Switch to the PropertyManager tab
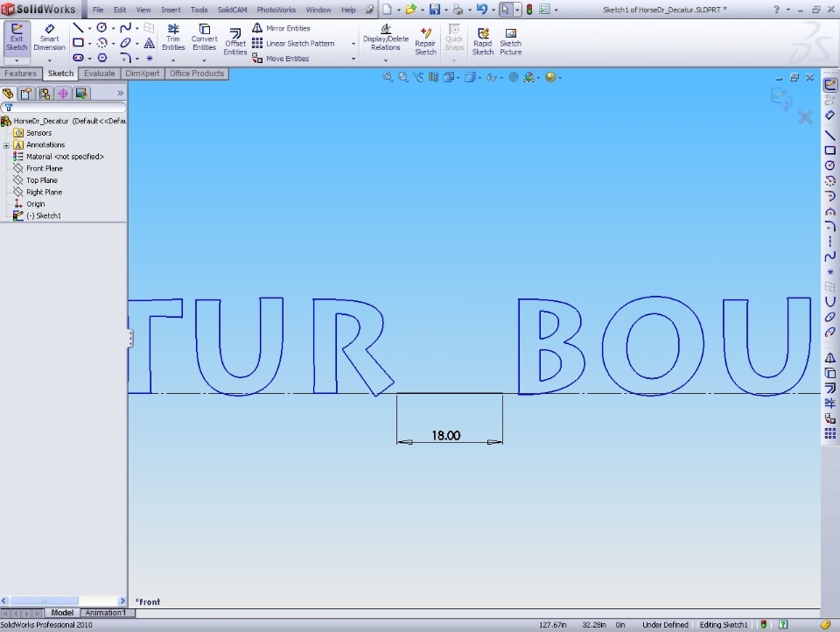 [25, 94]
